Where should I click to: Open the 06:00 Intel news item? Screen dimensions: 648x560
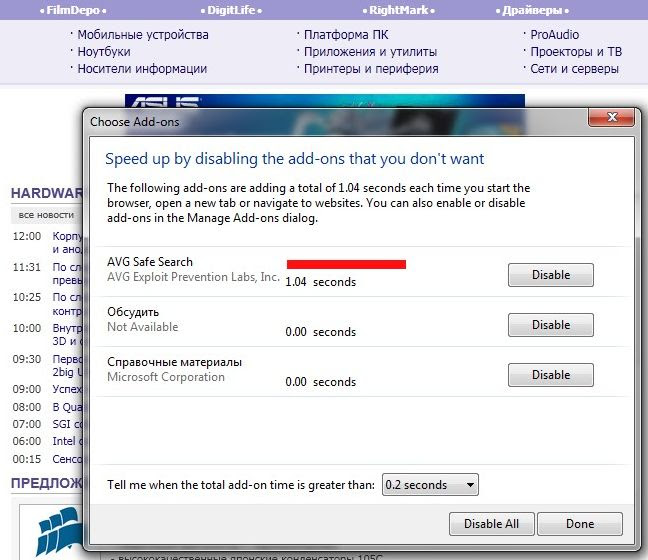coord(67,441)
